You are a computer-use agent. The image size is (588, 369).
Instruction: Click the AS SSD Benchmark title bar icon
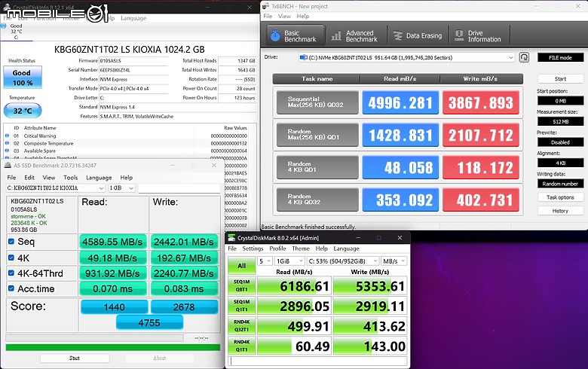8,165
